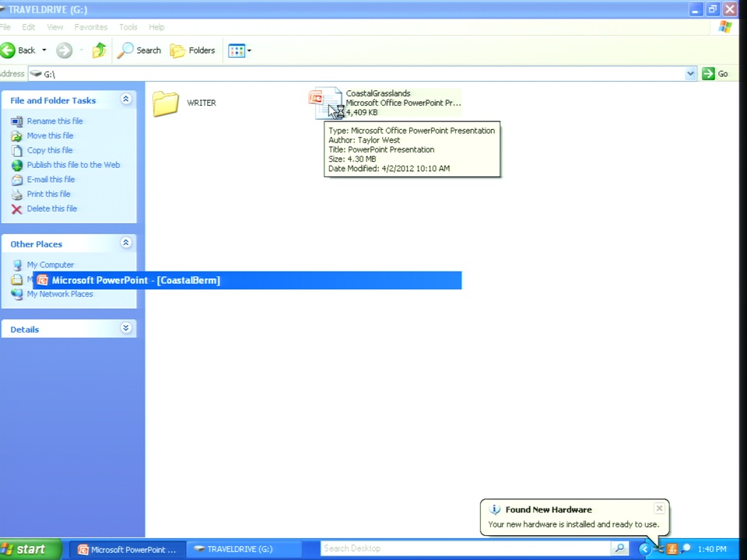Open the File menu
This screenshot has height=560, width=747.
pos(5,27)
